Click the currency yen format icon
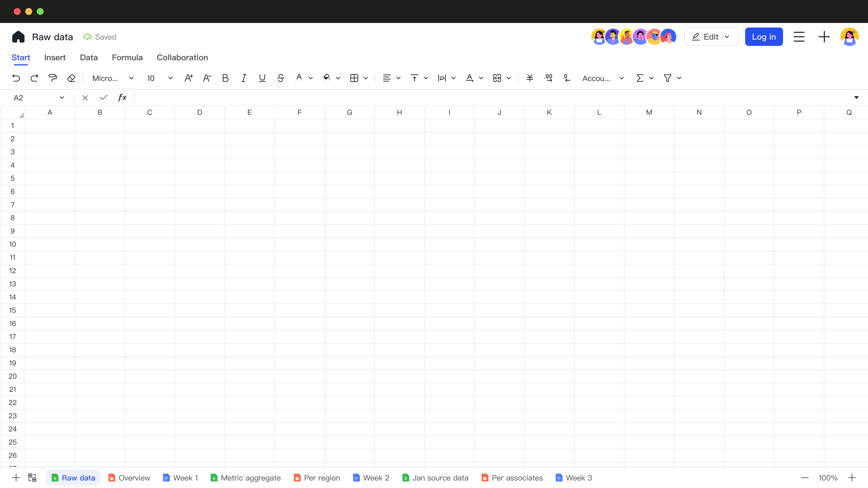868x488 pixels. coord(530,78)
